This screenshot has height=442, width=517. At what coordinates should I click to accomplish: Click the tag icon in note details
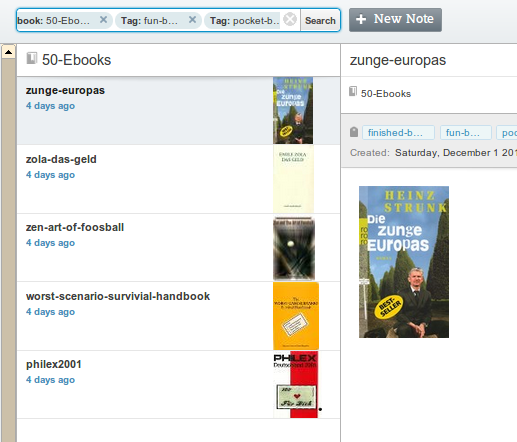(354, 132)
